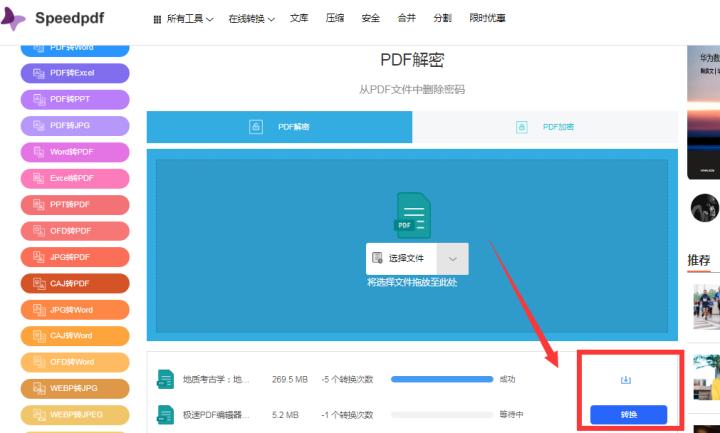
Task: Click the OFD转PDF sidebar icon
Action: coord(39,231)
